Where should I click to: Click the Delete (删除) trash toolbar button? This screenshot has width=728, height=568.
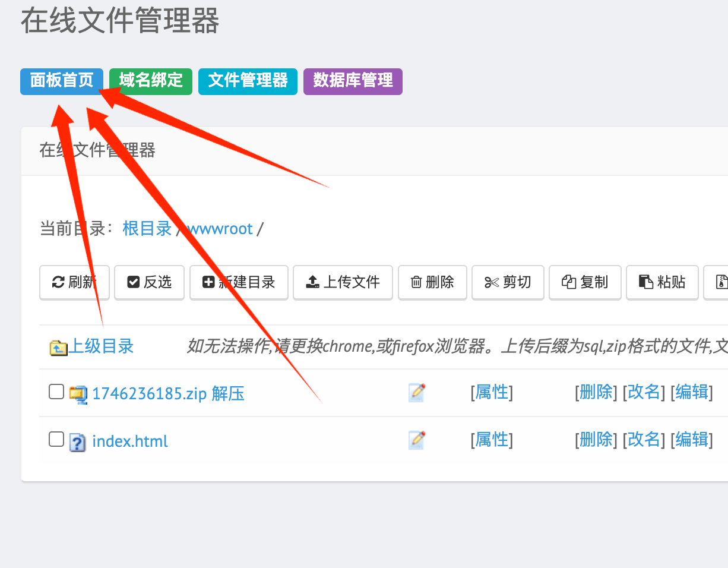(x=432, y=282)
